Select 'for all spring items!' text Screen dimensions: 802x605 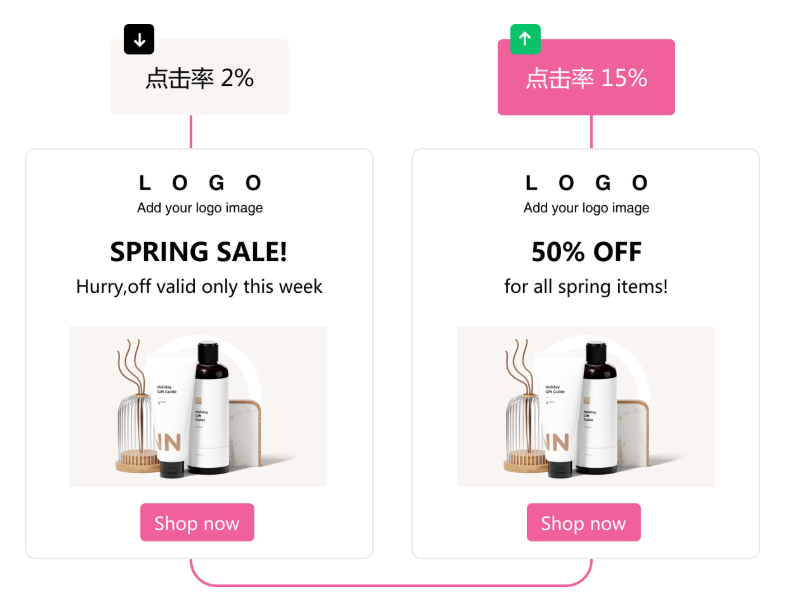point(586,287)
